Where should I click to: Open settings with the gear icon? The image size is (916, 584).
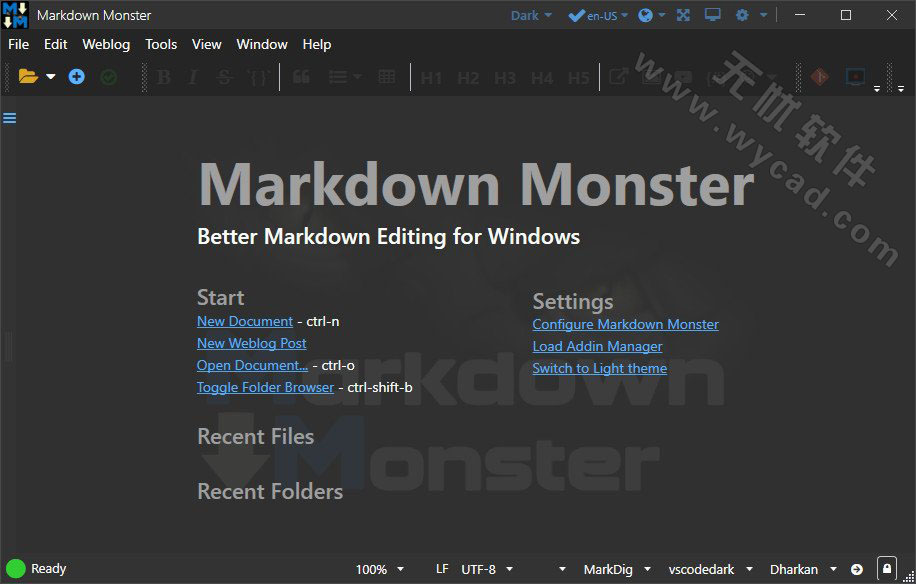coord(742,15)
